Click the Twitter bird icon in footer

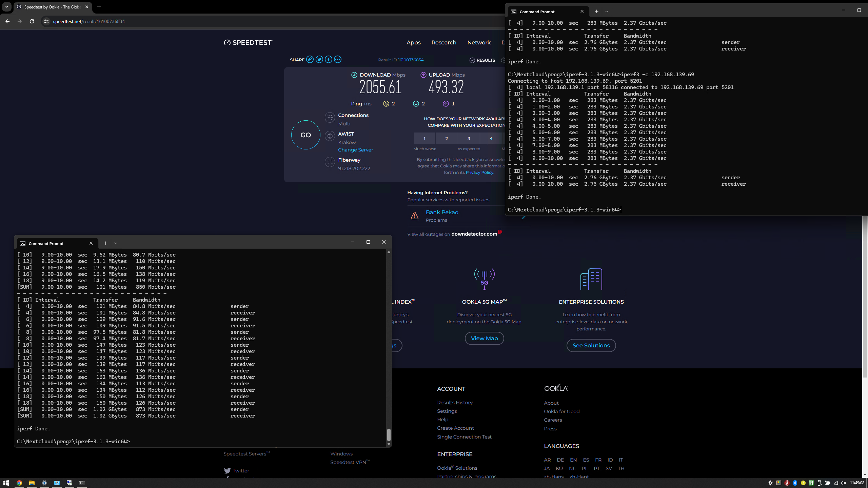[x=227, y=471]
